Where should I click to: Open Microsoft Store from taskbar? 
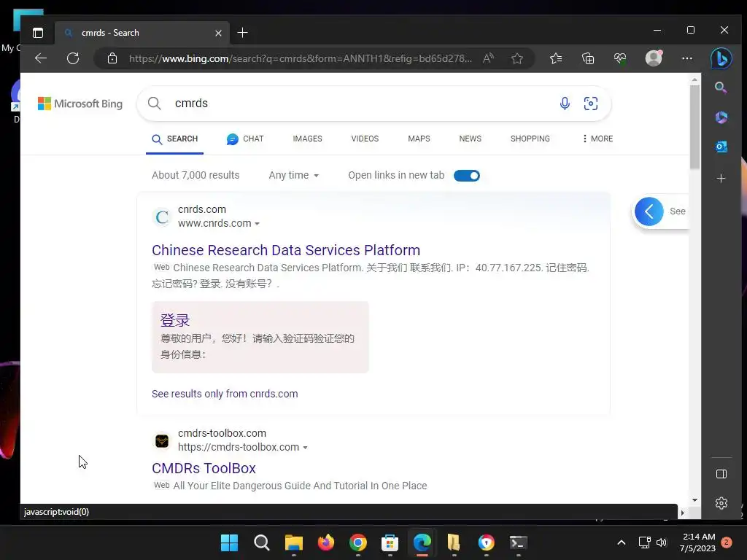tap(390, 542)
